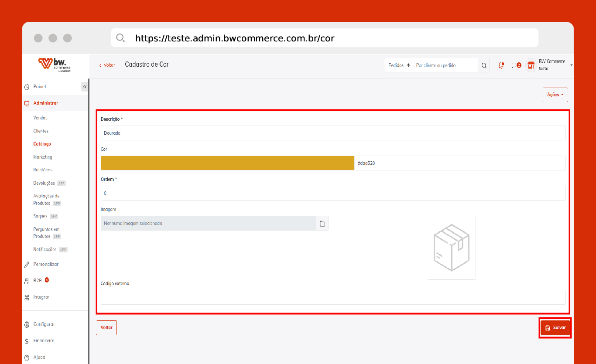Click the golden color swatch
The width and height of the screenshot is (596, 364).
click(x=227, y=163)
